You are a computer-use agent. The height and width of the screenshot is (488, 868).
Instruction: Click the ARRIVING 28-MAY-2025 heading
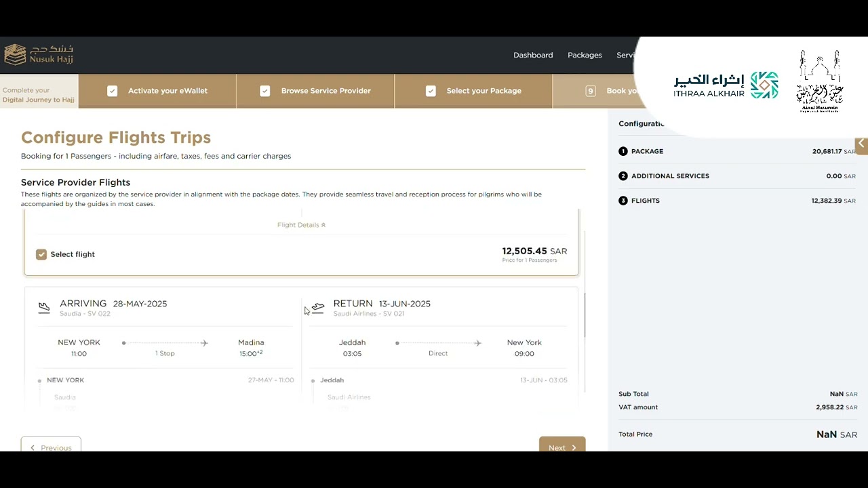113,304
